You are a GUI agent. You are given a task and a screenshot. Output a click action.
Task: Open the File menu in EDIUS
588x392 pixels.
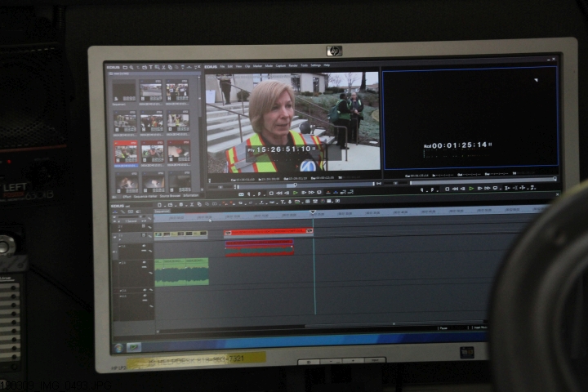222,66
